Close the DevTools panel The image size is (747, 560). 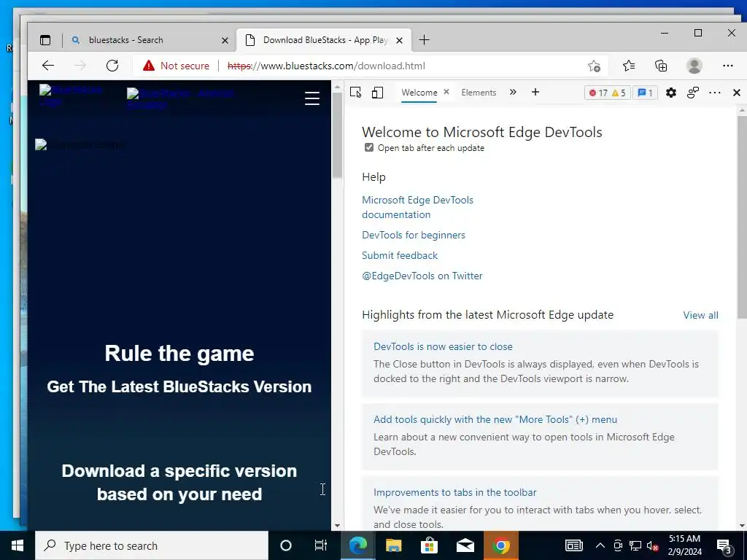(737, 93)
